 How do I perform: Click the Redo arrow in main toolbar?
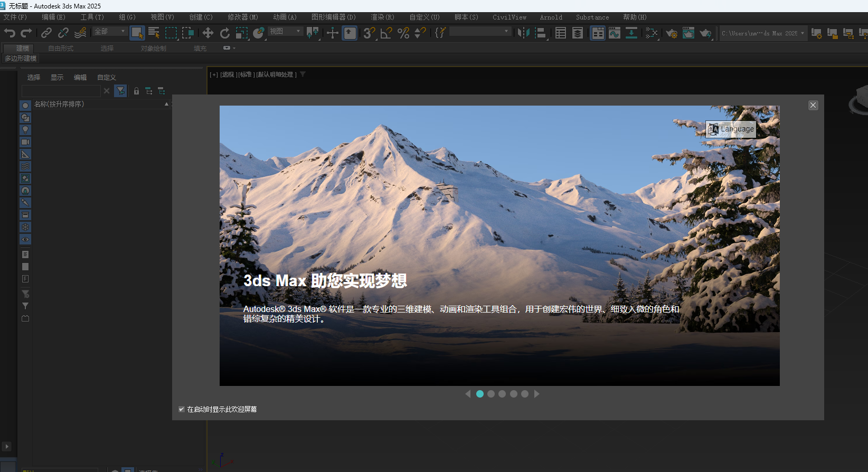point(26,33)
